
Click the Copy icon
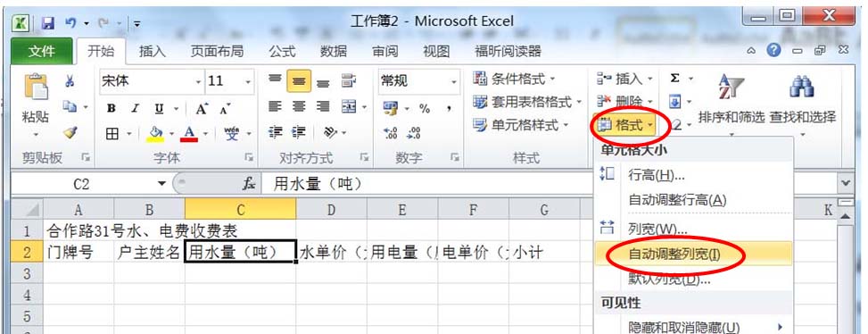70,106
